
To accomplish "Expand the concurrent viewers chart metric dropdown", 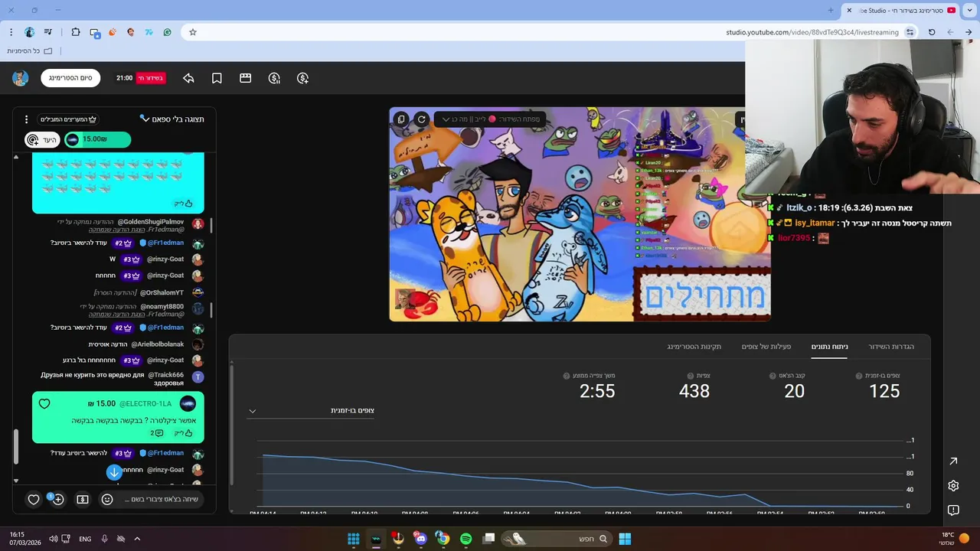I will coord(311,411).
